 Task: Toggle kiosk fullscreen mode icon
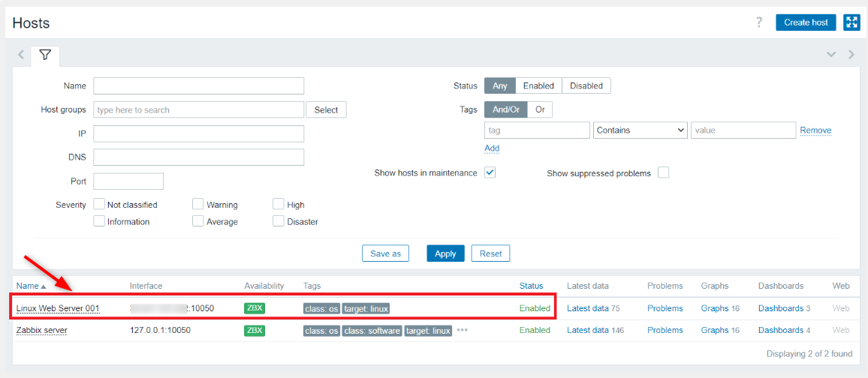[x=851, y=22]
